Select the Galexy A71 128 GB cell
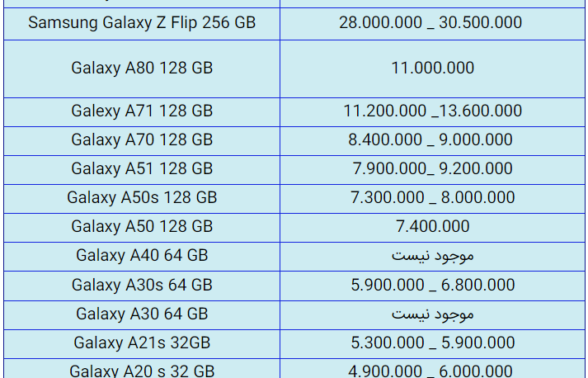Viewport: 588px width, 378px height. (x=142, y=111)
